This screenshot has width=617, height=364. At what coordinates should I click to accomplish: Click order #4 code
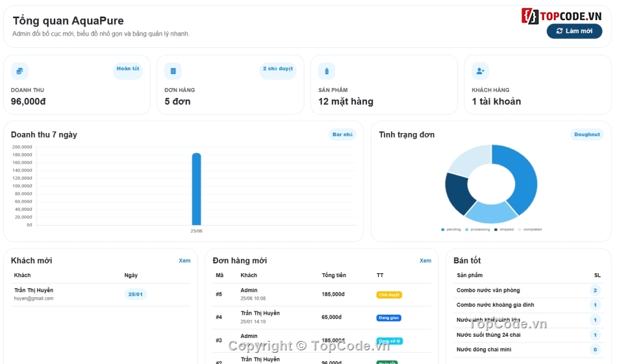(219, 317)
